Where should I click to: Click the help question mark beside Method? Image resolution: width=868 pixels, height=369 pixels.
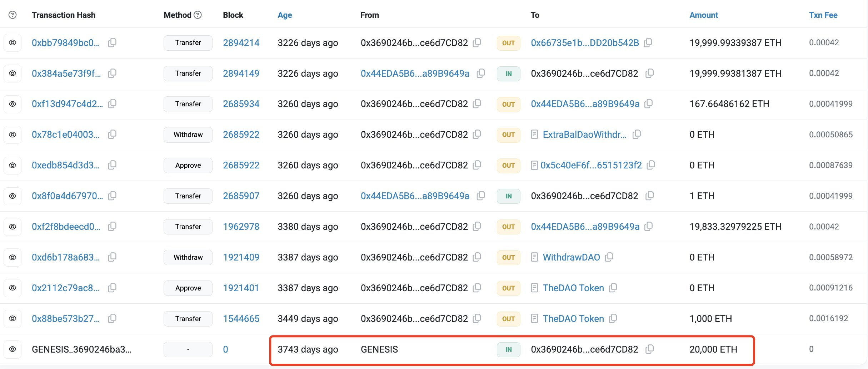198,15
